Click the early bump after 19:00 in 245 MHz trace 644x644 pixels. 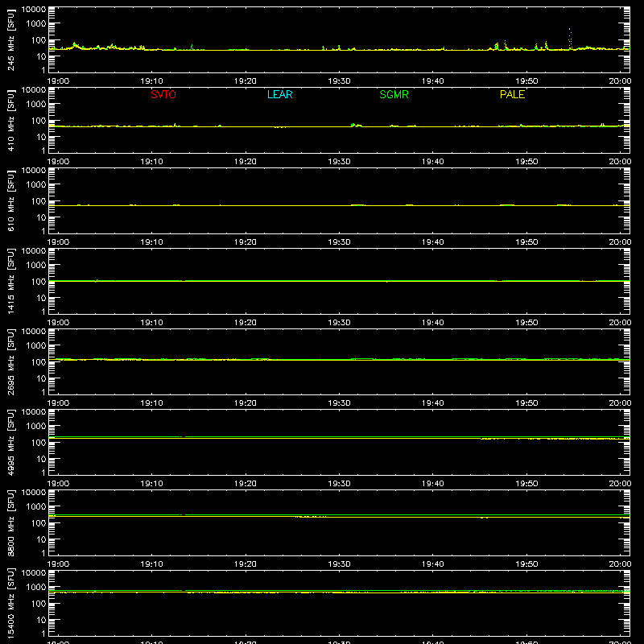point(76,46)
